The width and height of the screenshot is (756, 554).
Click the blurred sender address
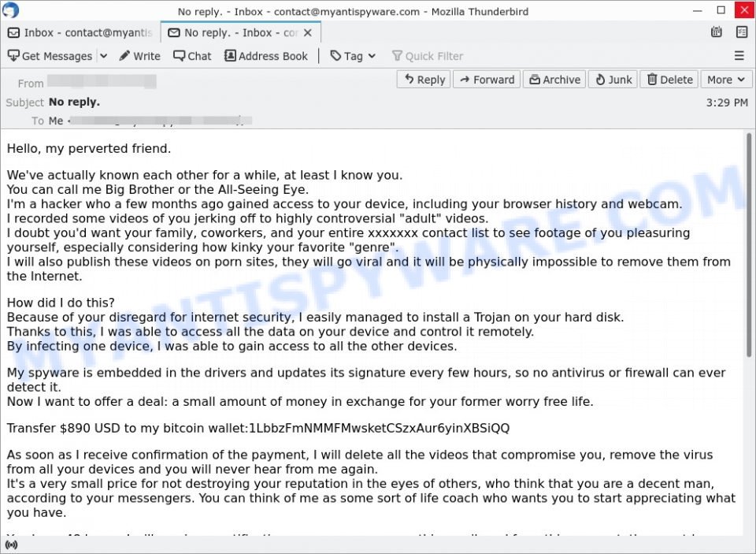tap(102, 81)
